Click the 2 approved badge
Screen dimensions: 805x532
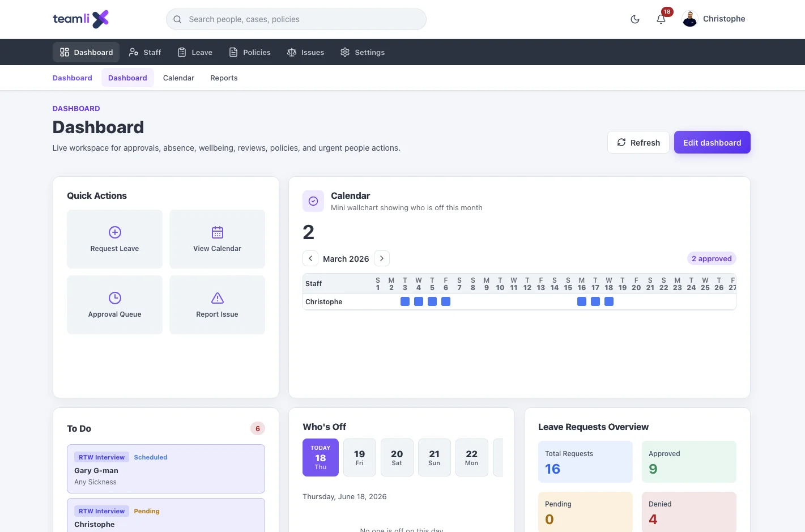[712, 259]
